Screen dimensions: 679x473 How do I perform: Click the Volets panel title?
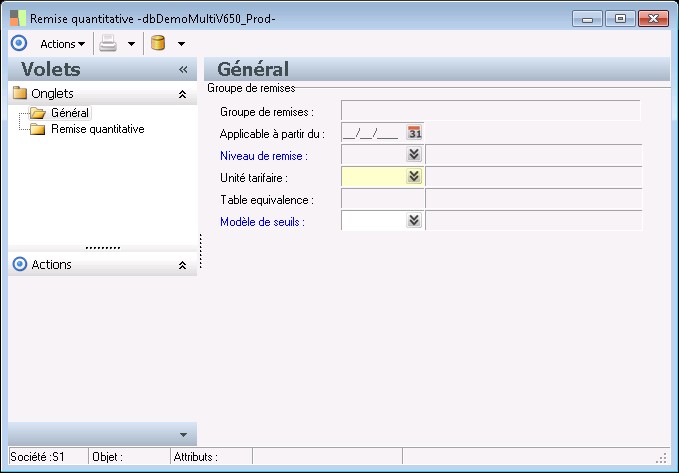[x=51, y=69]
